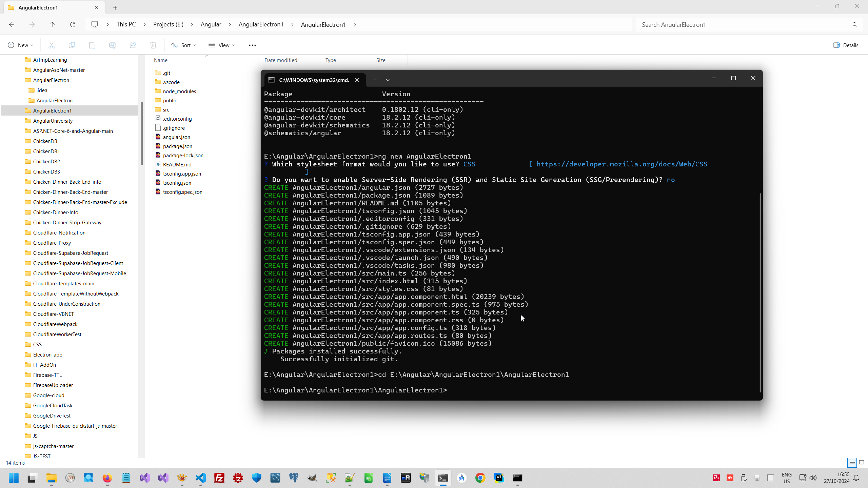Click in the Search AngularElectron1 field
868x488 pixels.
[x=743, y=24]
